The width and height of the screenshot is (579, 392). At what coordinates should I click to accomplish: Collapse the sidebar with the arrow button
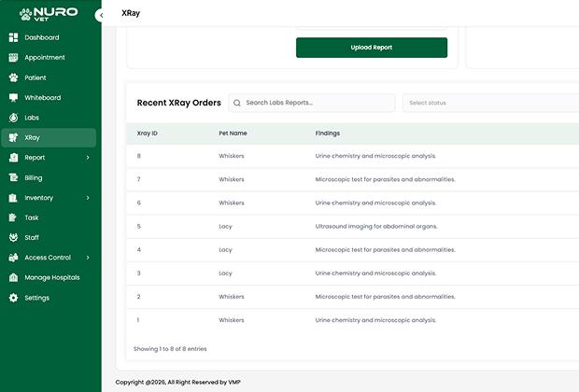[x=101, y=16]
